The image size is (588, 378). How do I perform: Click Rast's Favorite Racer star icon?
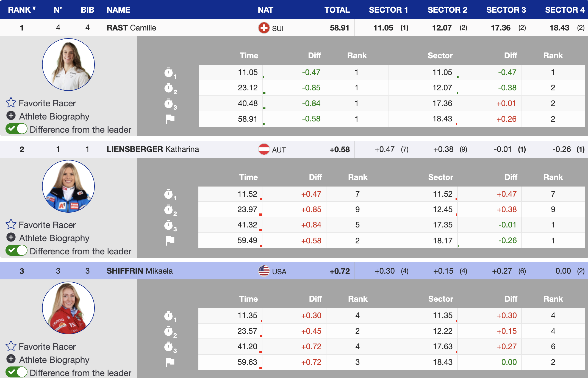pos(11,103)
